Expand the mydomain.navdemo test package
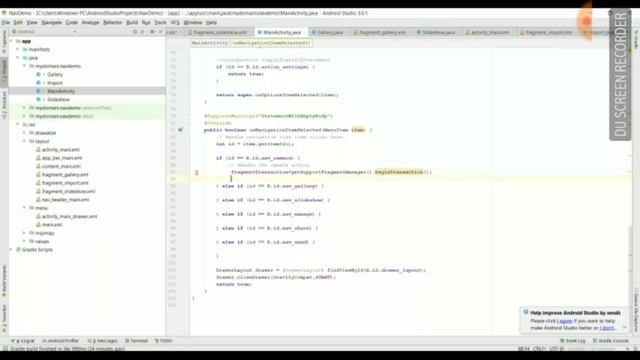 click(24, 116)
